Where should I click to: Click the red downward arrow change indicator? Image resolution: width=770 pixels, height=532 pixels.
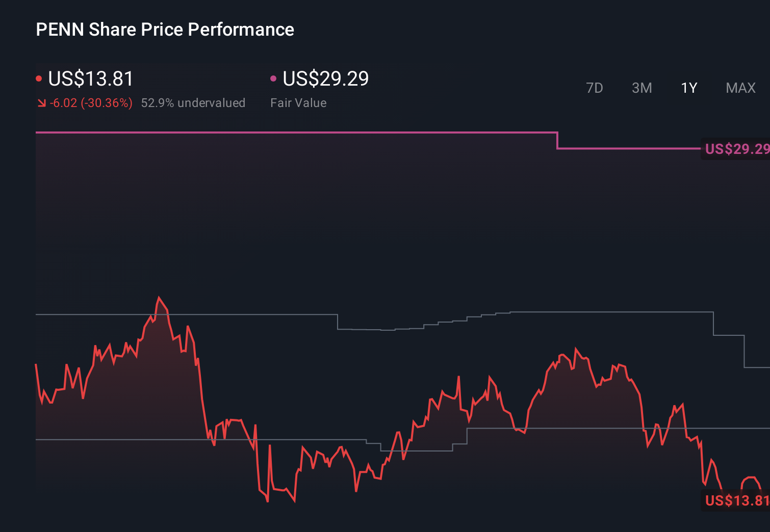41,102
